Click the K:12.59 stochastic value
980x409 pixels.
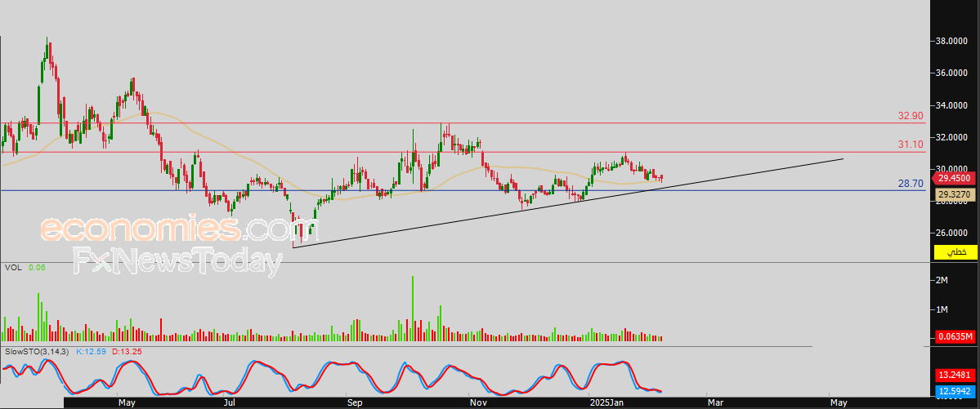click(92, 352)
